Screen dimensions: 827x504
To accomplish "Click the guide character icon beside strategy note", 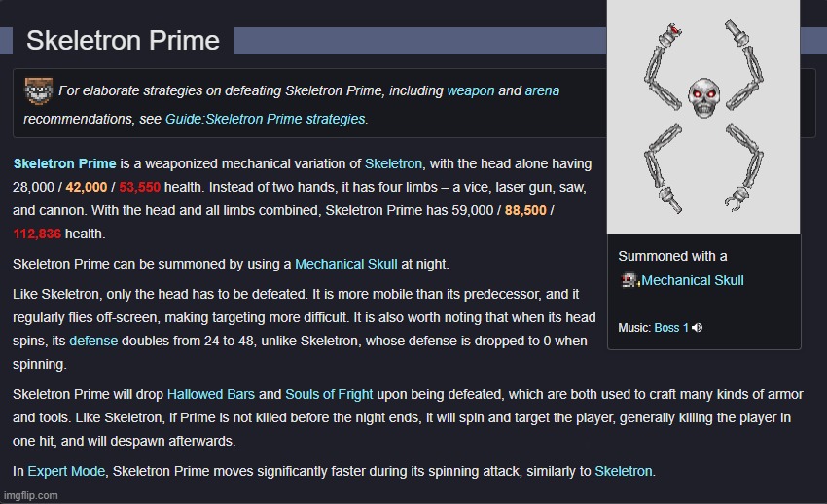I will [39, 90].
